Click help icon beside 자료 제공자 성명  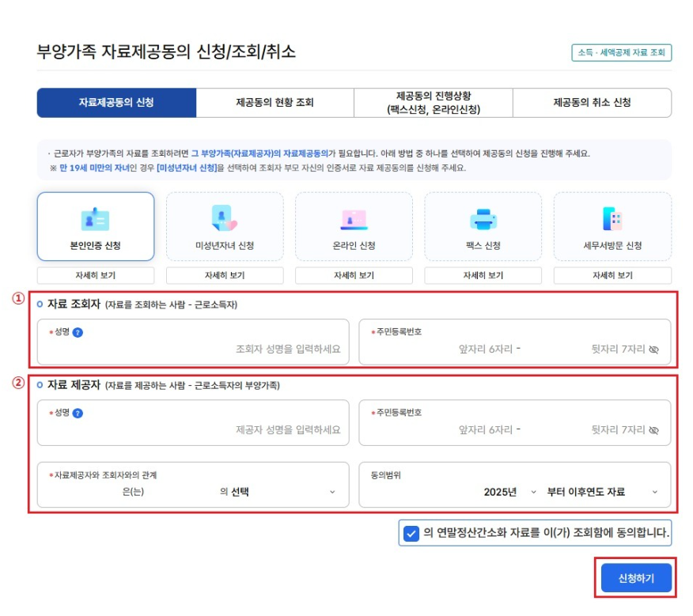pos(78,413)
